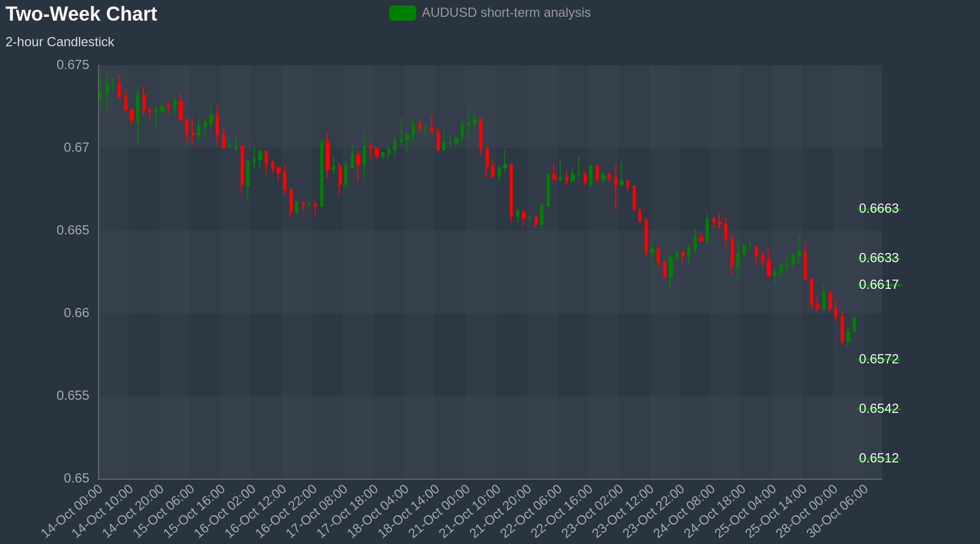The width and height of the screenshot is (980, 544).
Task: Click the 24-Oct 18:00 x-axis label
Action: (715, 511)
